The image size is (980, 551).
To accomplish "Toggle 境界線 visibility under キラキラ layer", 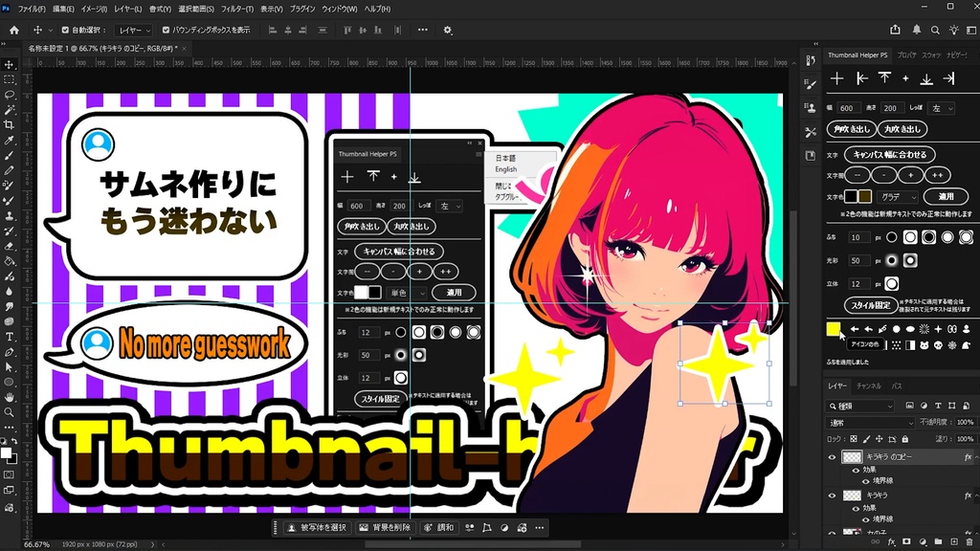I will pyautogui.click(x=865, y=519).
